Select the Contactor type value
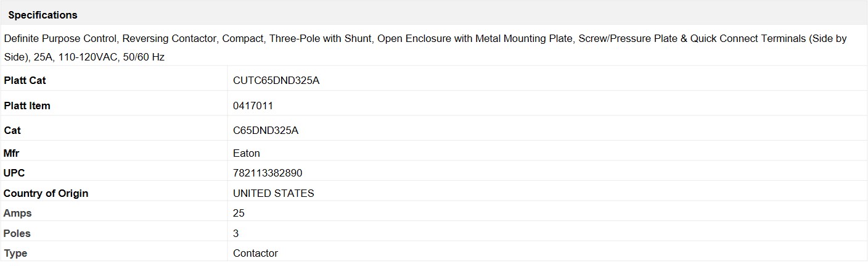This screenshot has width=868, height=266. [x=255, y=253]
